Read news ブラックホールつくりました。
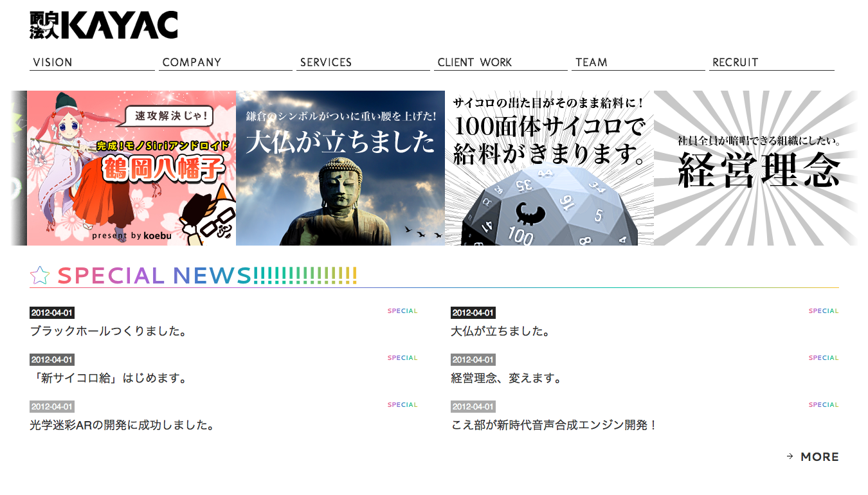 109,332
